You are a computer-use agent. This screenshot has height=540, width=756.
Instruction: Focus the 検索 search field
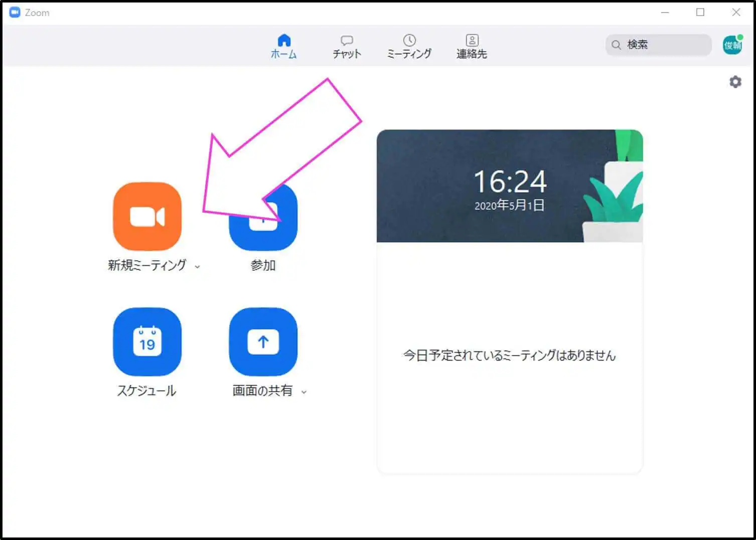click(x=658, y=45)
